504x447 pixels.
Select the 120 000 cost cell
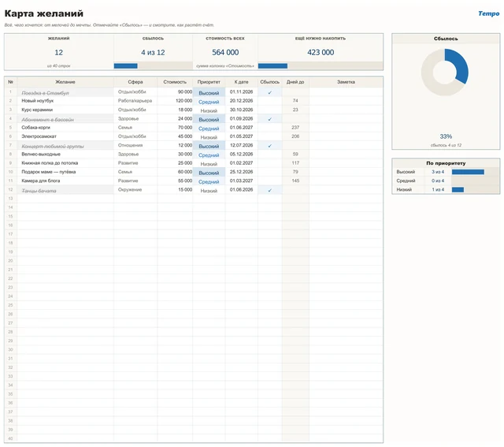175,101
